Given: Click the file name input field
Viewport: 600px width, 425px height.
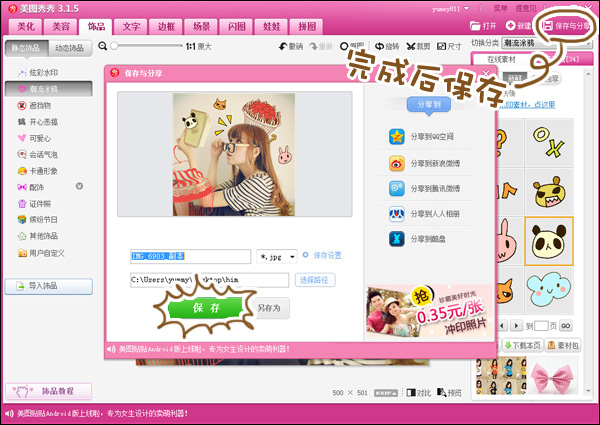Looking at the screenshot, I should [191, 256].
